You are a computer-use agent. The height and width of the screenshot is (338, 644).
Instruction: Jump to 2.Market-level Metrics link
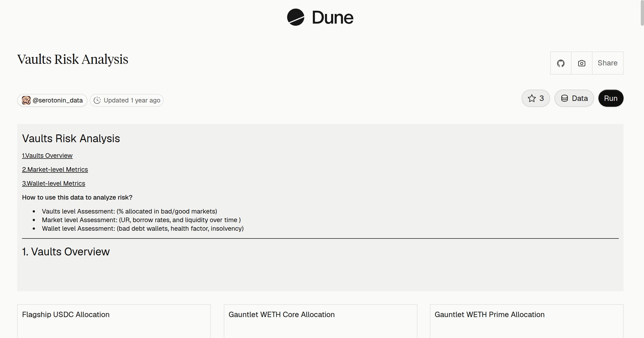[x=55, y=170]
